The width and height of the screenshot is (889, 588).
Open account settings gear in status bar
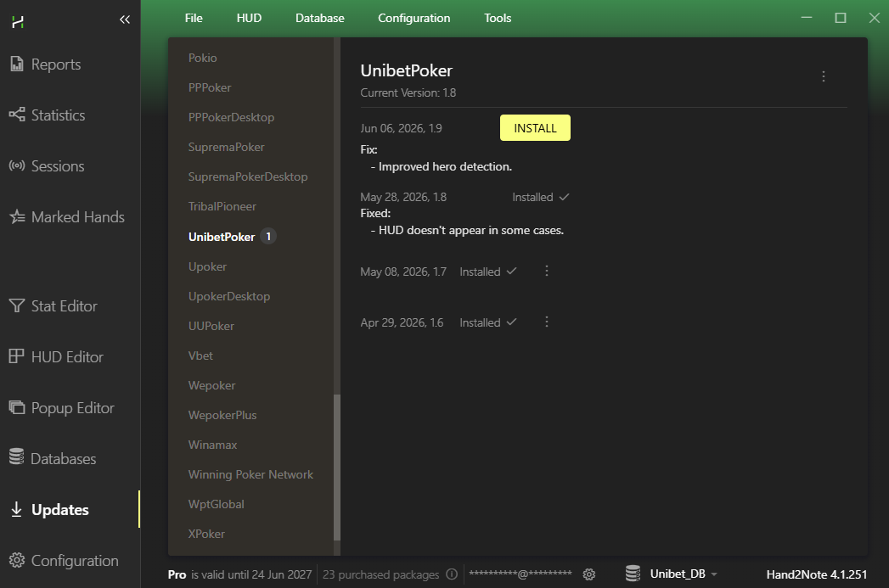(589, 574)
